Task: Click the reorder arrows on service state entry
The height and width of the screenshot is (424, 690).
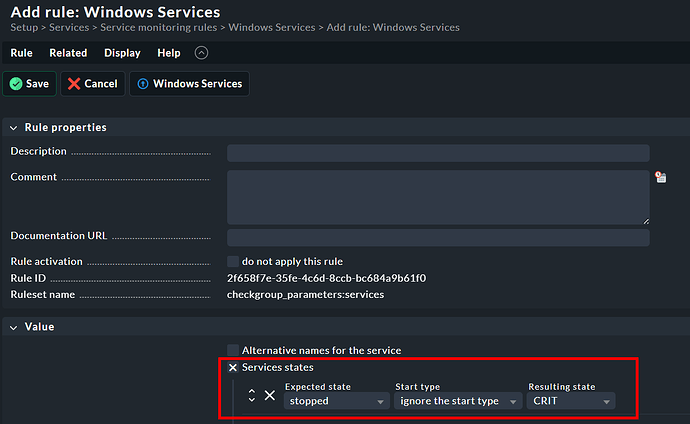Action: (252, 396)
